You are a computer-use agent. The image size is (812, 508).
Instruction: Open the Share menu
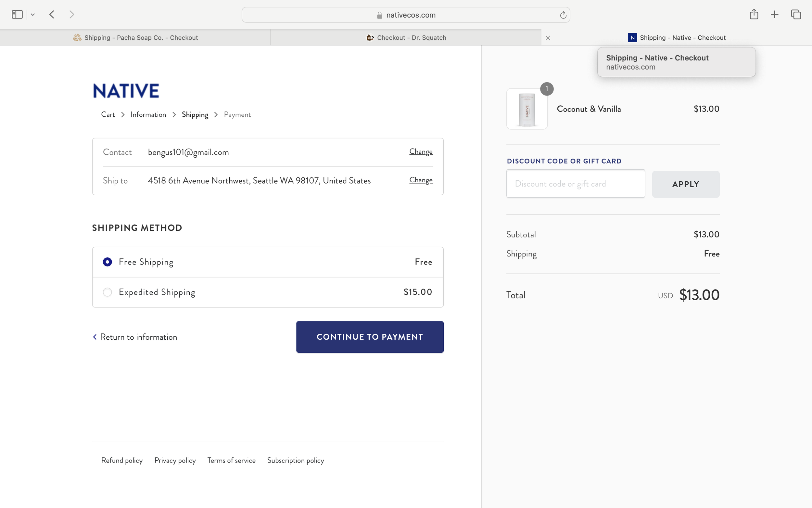pos(754,14)
